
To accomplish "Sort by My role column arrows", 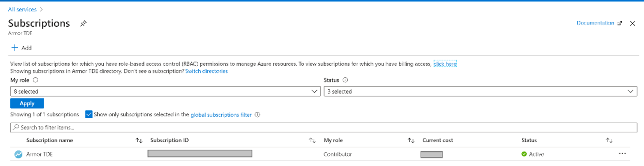I will tap(411, 140).
